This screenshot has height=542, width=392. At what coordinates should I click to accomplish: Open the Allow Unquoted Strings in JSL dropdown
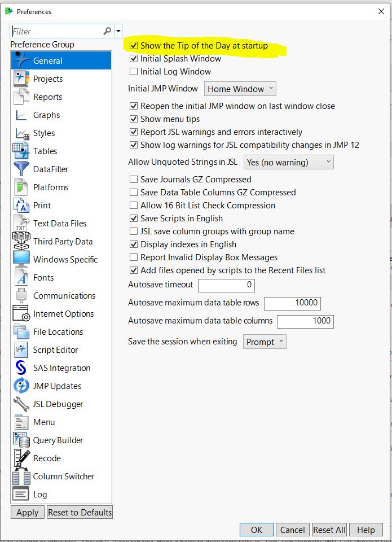coord(289,162)
